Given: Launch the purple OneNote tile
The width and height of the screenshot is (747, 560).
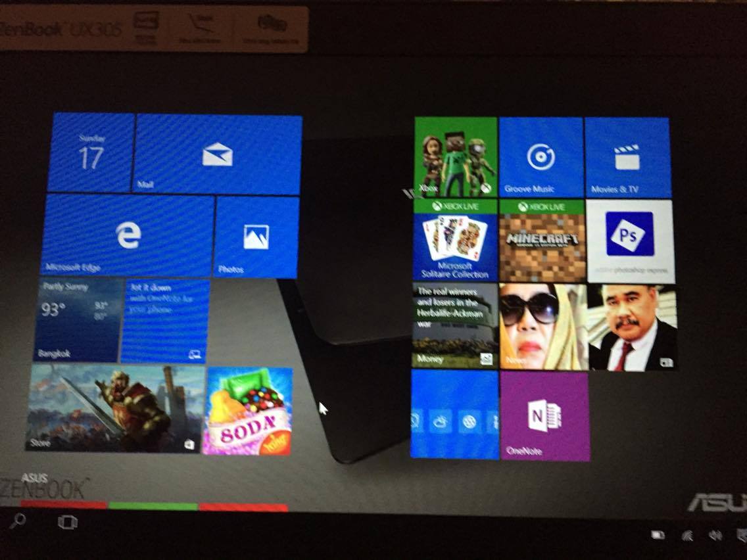Looking at the screenshot, I should (x=545, y=416).
